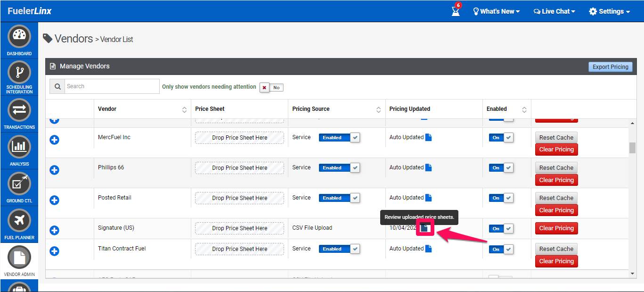The width and height of the screenshot is (644, 292).
Task: Turn off Titan Contract Fuel vendor On switch
Action: tap(501, 249)
